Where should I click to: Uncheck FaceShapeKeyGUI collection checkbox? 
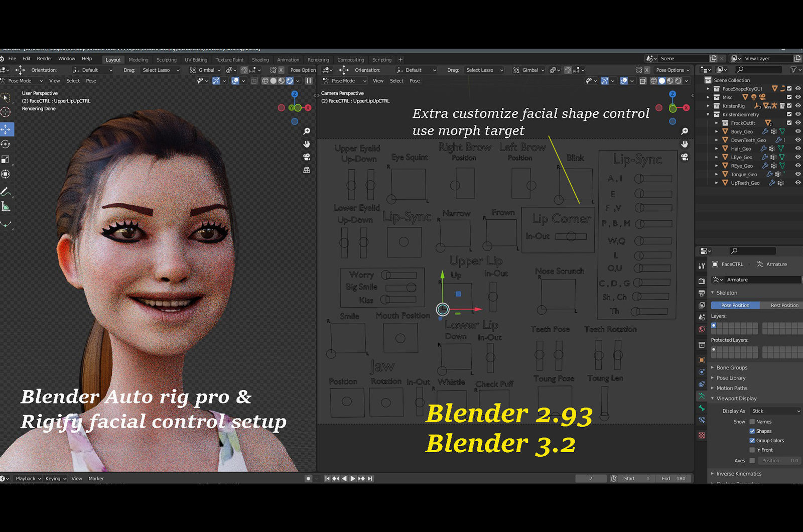pyautogui.click(x=789, y=89)
